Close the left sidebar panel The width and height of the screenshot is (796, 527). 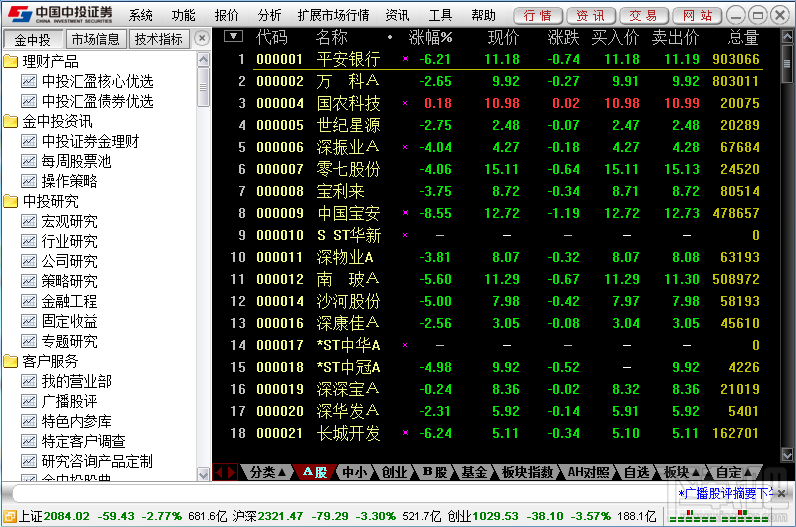click(202, 38)
